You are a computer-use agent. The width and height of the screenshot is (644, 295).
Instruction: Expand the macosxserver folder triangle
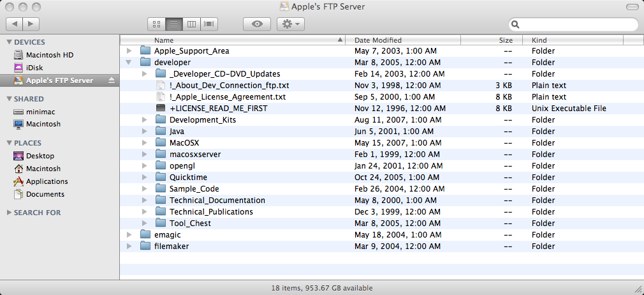pos(145,155)
